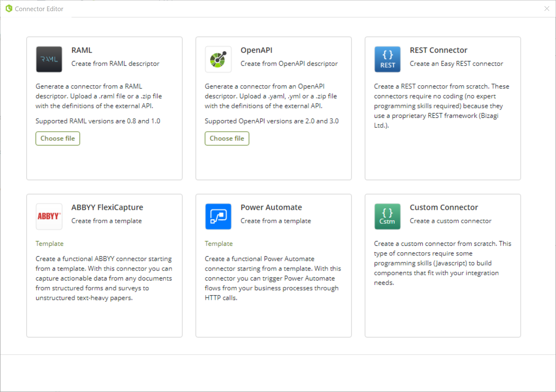Click the OpenAPI logo icon
This screenshot has width=556, height=392.
218,59
